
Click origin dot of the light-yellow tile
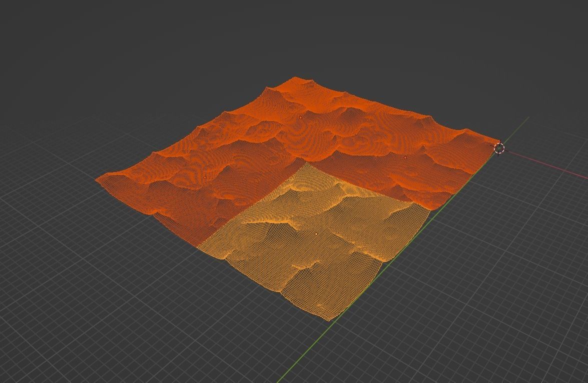pos(316,234)
